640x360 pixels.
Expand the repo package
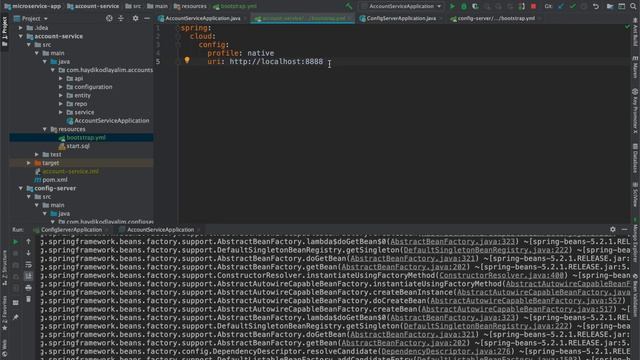[x=61, y=104]
